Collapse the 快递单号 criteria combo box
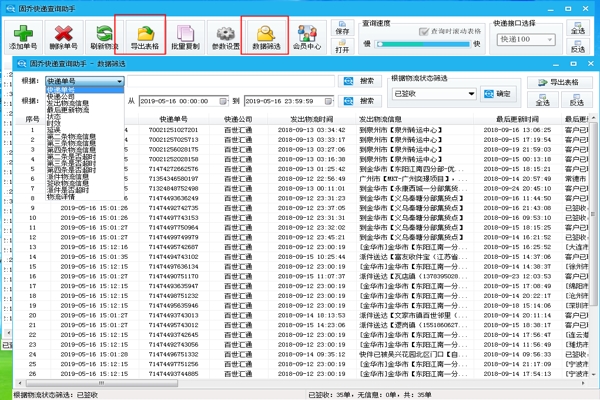 [x=119, y=81]
